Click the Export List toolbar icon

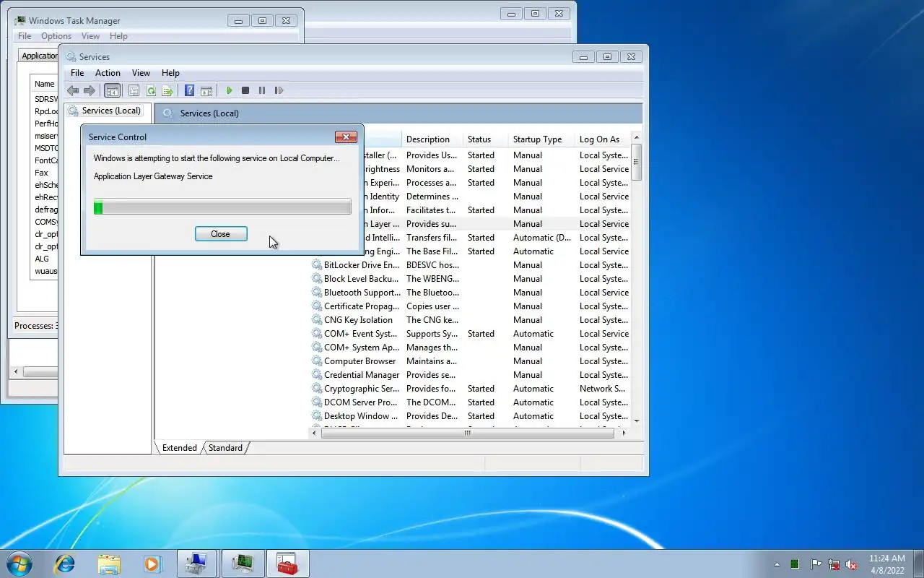click(167, 90)
